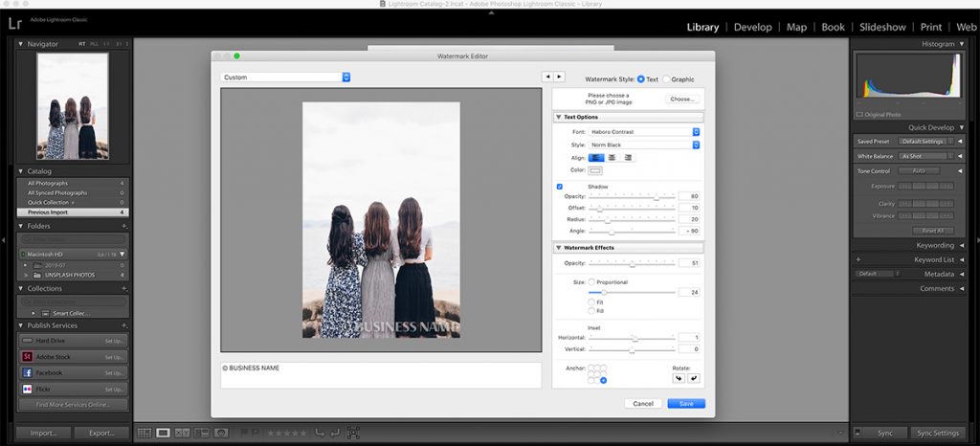Switch to the Develop module
This screenshot has width=980, height=446.
pyautogui.click(x=752, y=27)
